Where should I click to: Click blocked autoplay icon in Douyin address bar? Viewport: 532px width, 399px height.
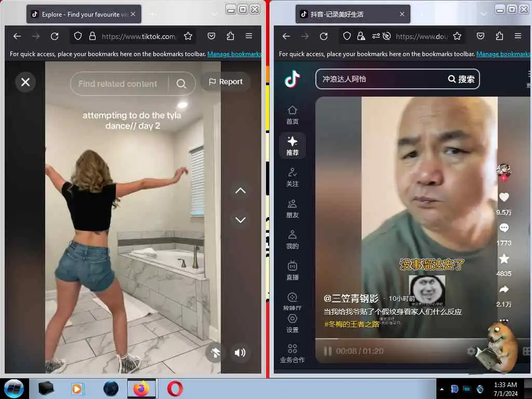click(387, 36)
